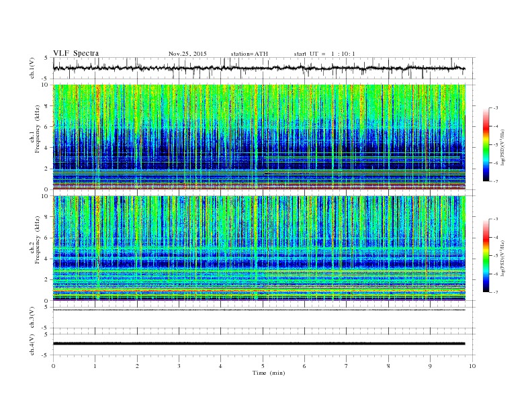Click the '-3' label on upper colorbar
This screenshot has width=532, height=411.
tap(495, 108)
